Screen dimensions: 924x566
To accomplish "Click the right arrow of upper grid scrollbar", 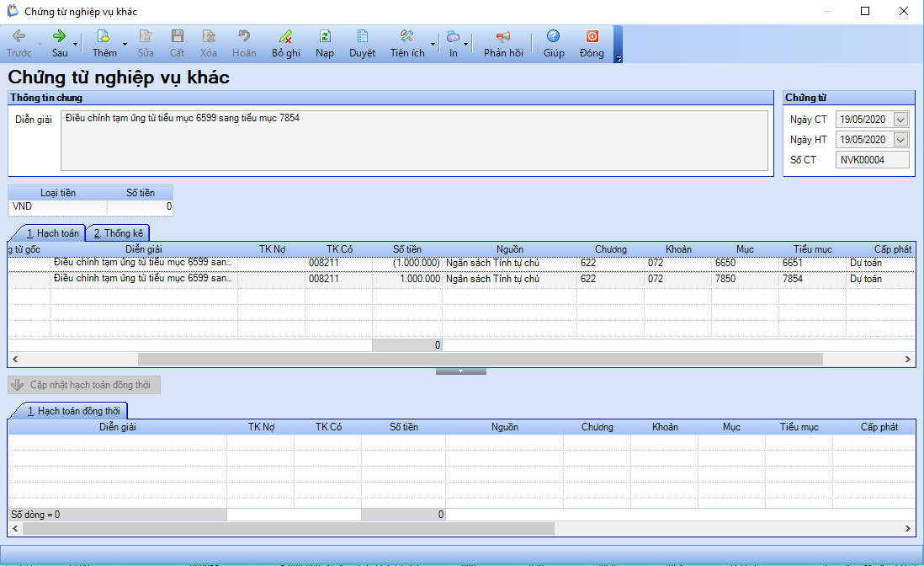I will 909,359.
